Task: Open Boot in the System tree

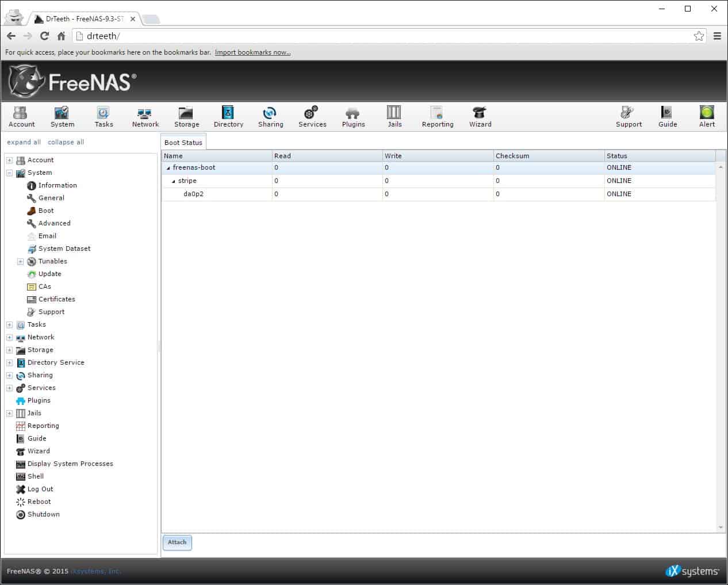Action: coord(40,211)
